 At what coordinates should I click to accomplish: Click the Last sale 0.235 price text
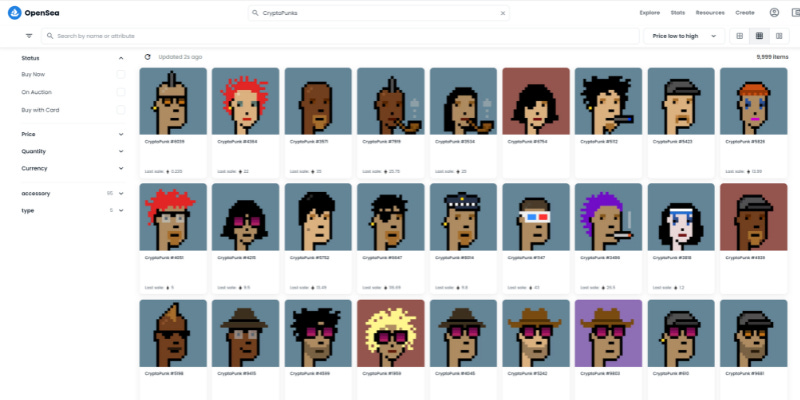coord(164,171)
